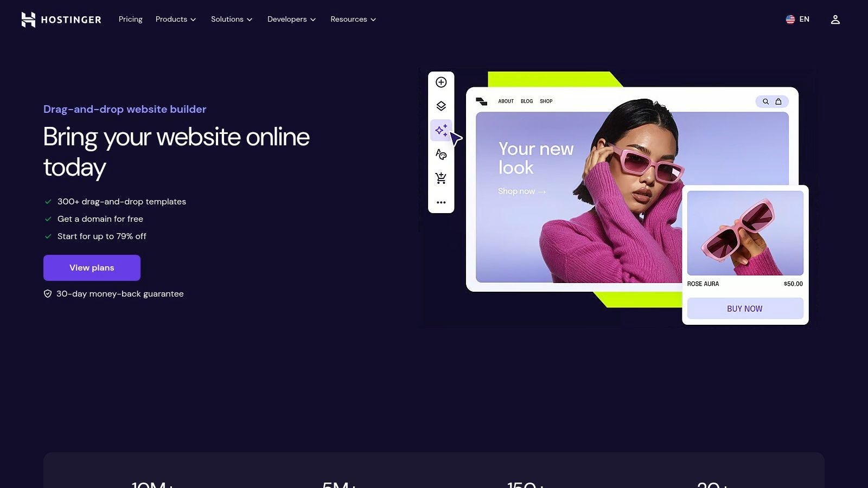The height and width of the screenshot is (488, 868).
Task: Click BLOG in the preview site nav
Action: [x=527, y=101]
